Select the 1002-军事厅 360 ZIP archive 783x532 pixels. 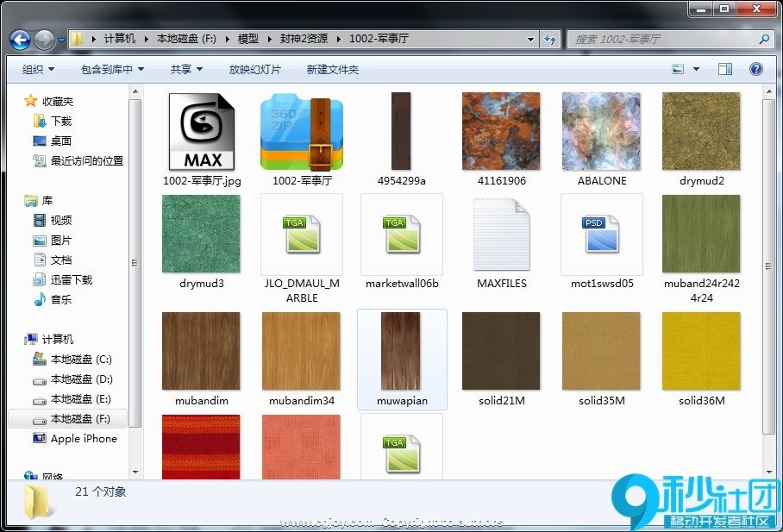(302, 132)
